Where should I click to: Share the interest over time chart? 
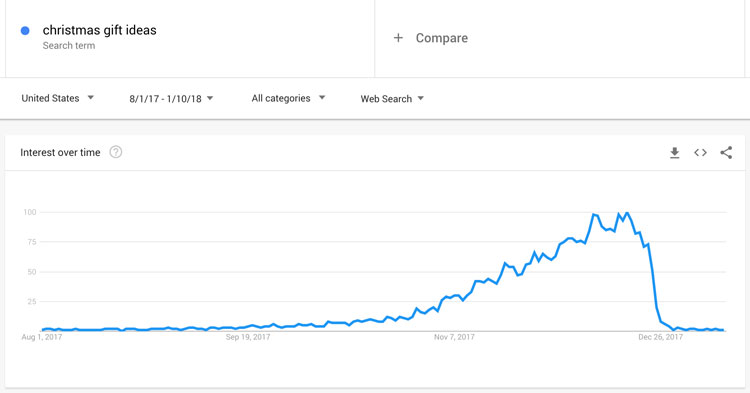[x=726, y=153]
